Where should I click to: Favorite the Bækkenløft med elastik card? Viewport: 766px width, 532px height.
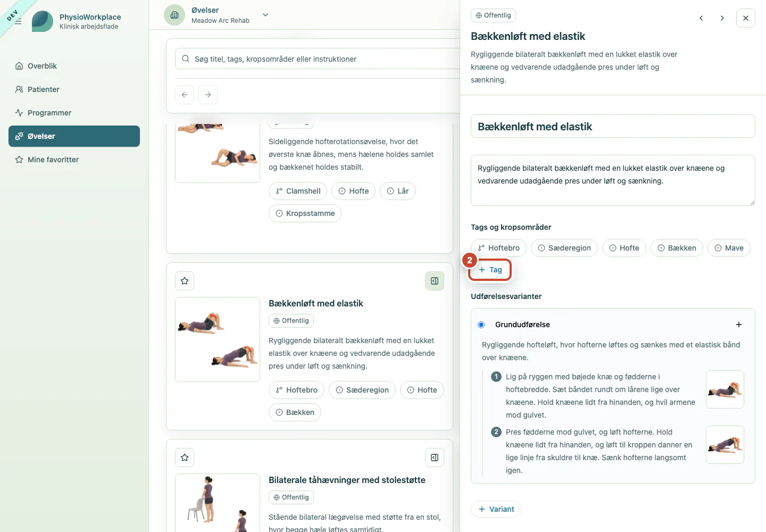click(185, 281)
